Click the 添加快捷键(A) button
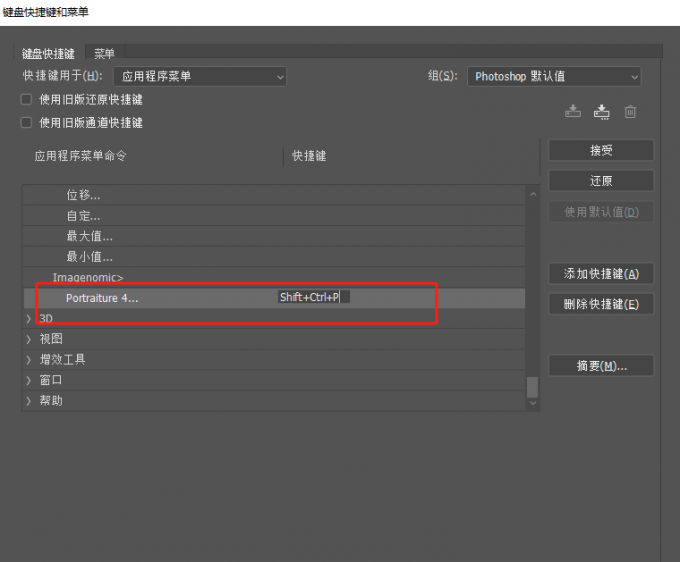 [x=601, y=274]
